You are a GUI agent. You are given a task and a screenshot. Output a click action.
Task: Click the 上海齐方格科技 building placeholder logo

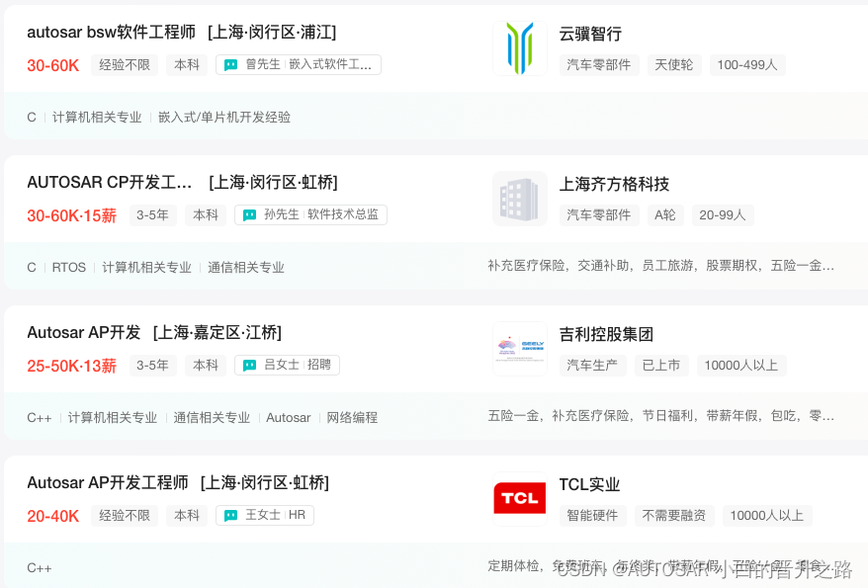tap(520, 199)
